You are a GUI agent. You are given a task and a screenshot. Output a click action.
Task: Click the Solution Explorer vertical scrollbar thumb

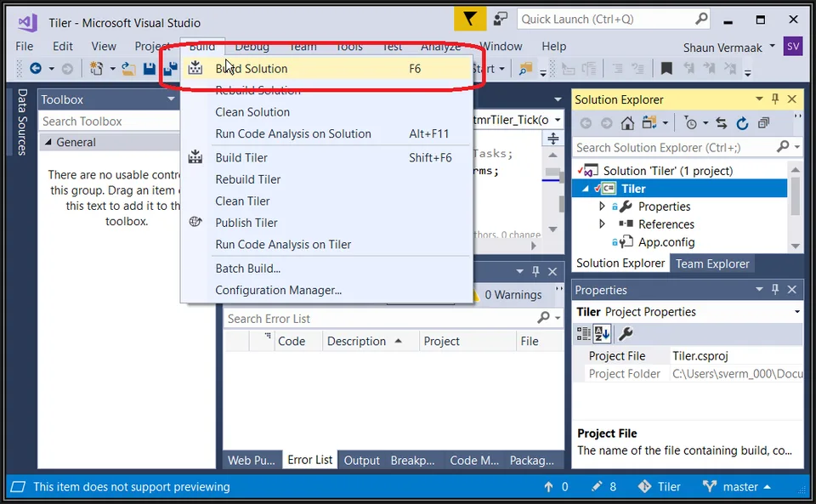coord(796,196)
